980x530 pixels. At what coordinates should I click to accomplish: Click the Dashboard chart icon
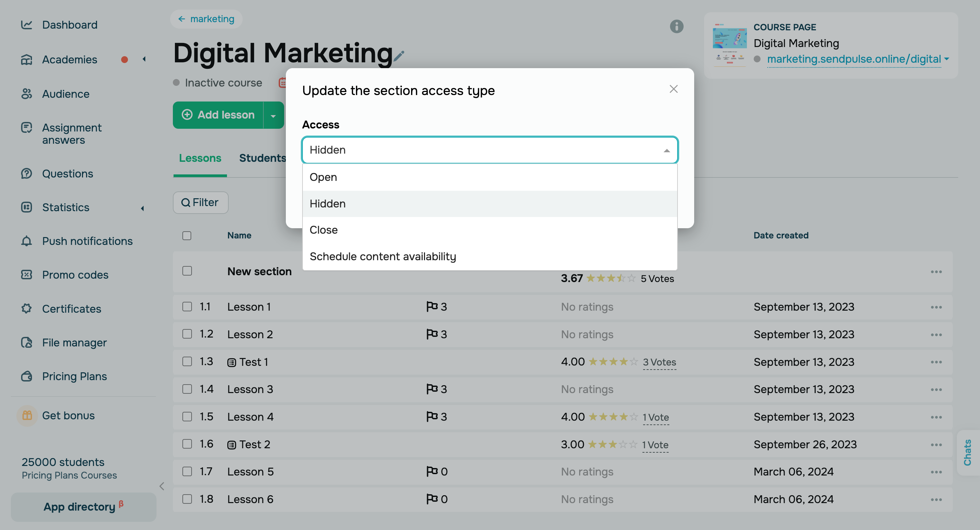(x=26, y=25)
